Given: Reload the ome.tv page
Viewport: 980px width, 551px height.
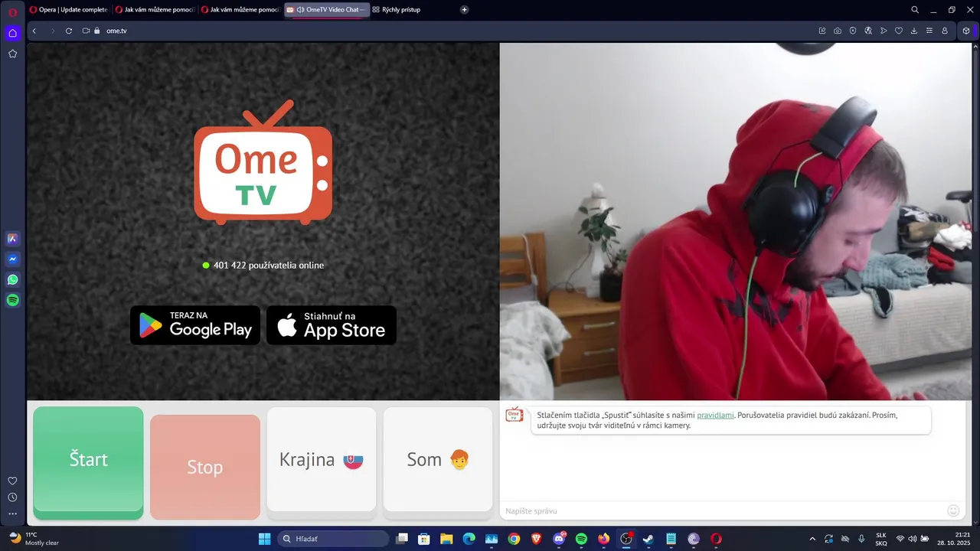Looking at the screenshot, I should [x=69, y=31].
